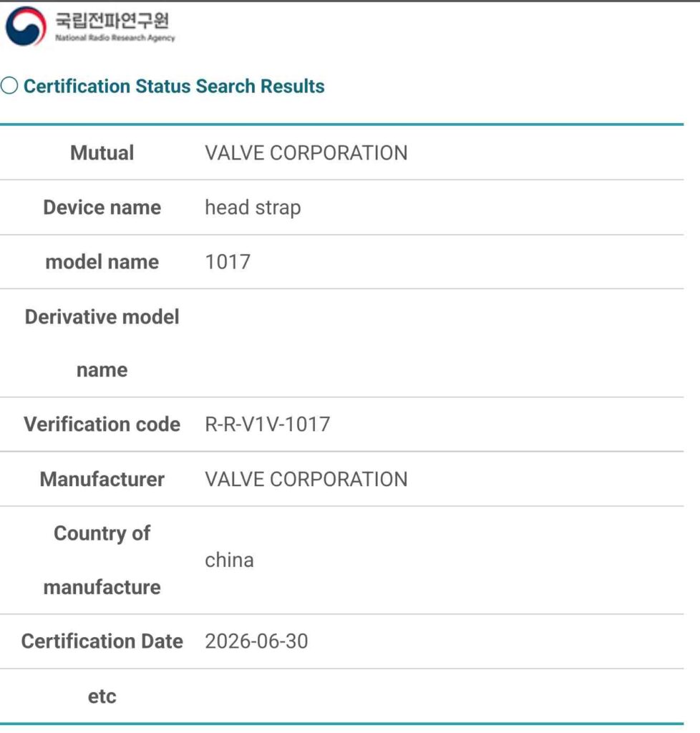Click the model name label
The height and width of the screenshot is (733, 700).
click(x=102, y=262)
